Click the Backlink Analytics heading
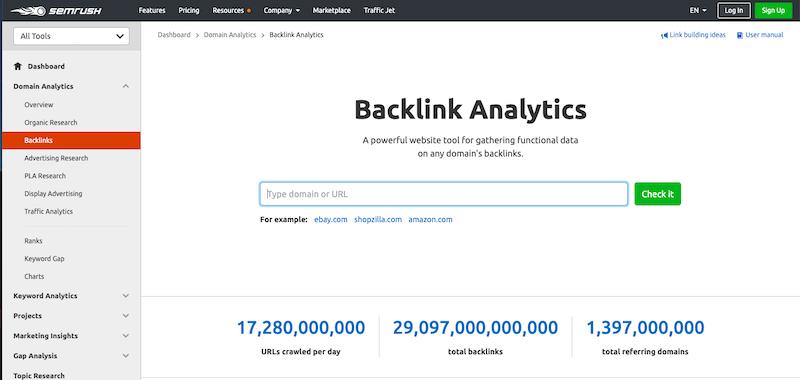The image size is (800, 380). coord(470,110)
